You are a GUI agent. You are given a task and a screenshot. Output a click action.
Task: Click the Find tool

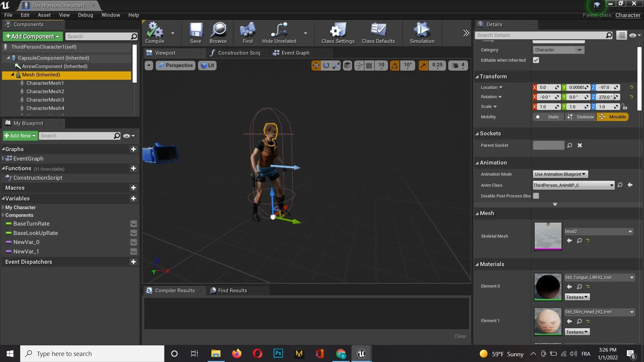[247, 32]
